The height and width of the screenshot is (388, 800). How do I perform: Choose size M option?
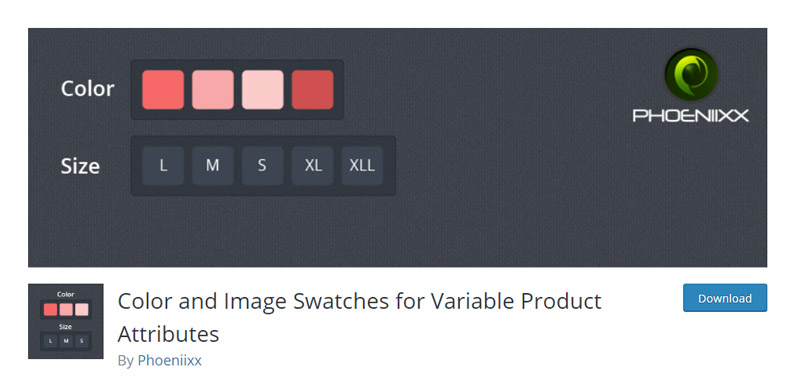[x=213, y=165]
